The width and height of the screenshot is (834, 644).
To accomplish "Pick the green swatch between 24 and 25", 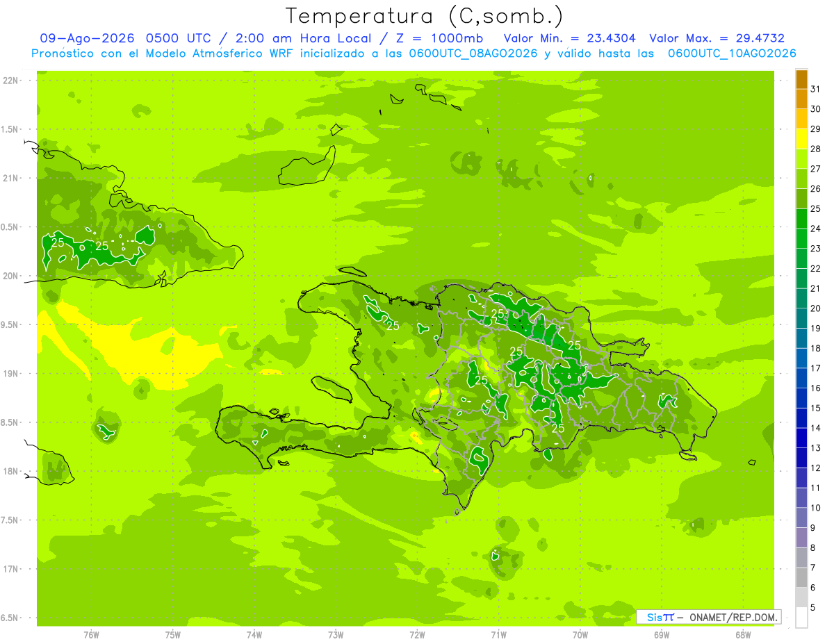I will [x=801, y=219].
